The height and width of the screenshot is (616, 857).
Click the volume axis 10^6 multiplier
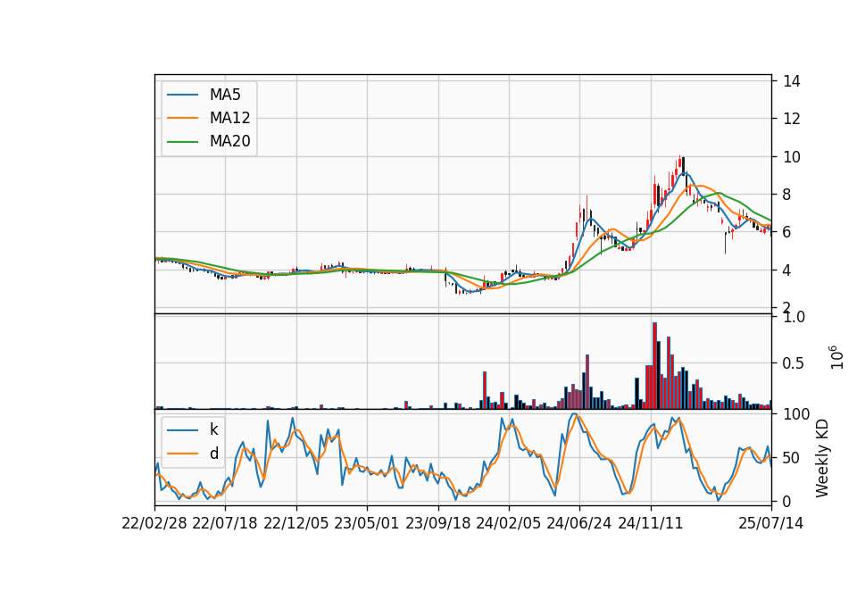click(836, 357)
